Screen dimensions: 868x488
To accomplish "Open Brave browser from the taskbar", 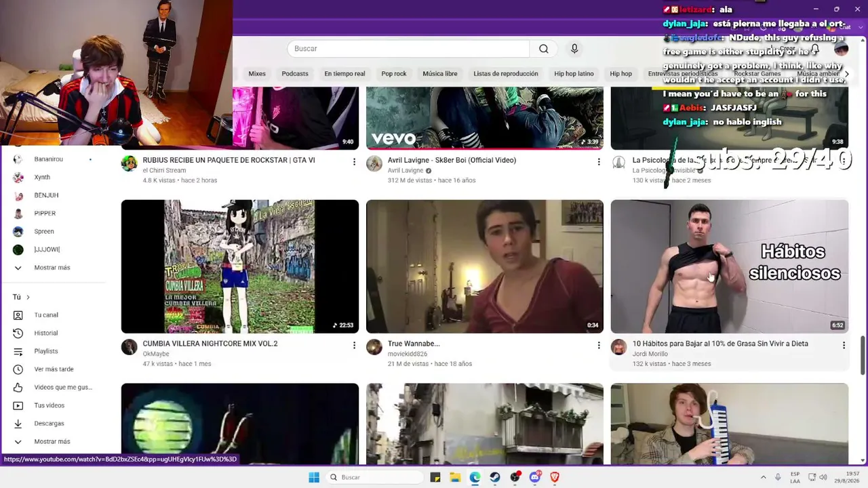I will click(x=555, y=477).
